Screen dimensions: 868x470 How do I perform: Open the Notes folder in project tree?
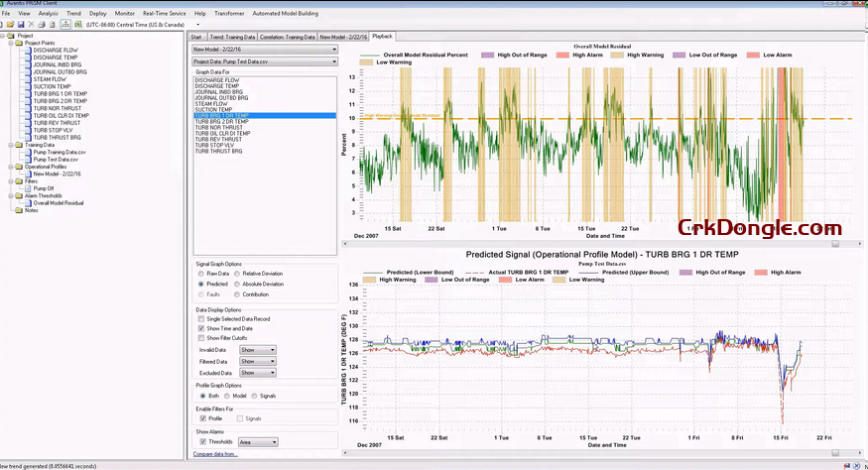click(31, 209)
